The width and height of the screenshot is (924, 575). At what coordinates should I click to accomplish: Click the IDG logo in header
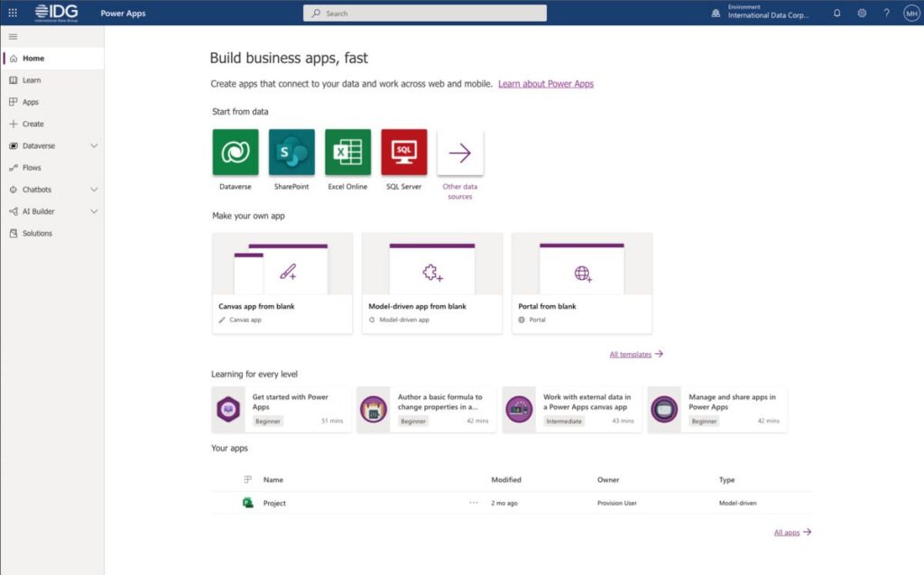57,13
